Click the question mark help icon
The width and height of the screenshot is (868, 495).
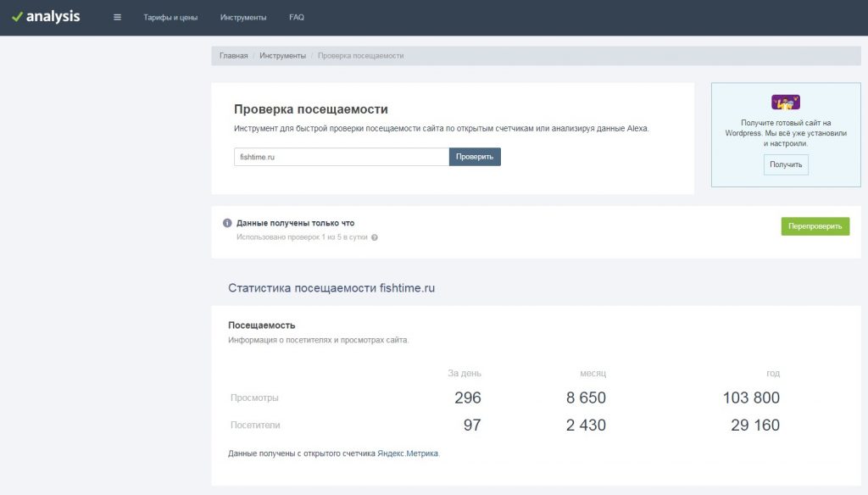(374, 237)
